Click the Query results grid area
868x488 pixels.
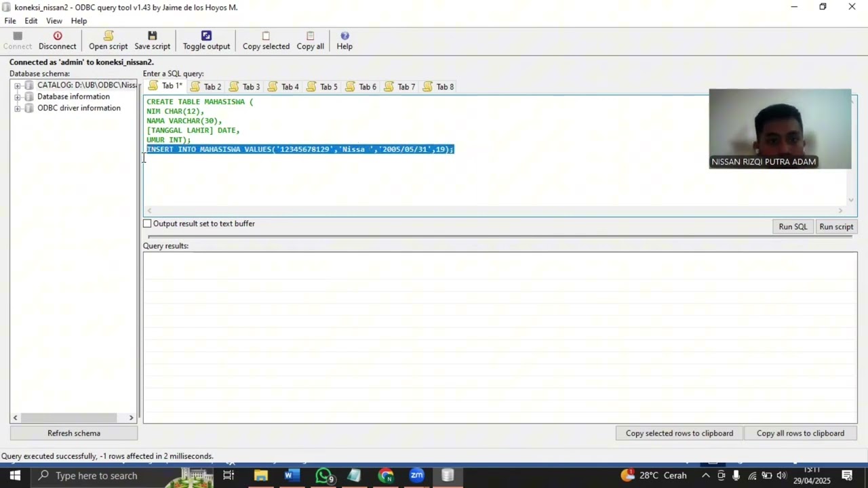tap(500, 338)
